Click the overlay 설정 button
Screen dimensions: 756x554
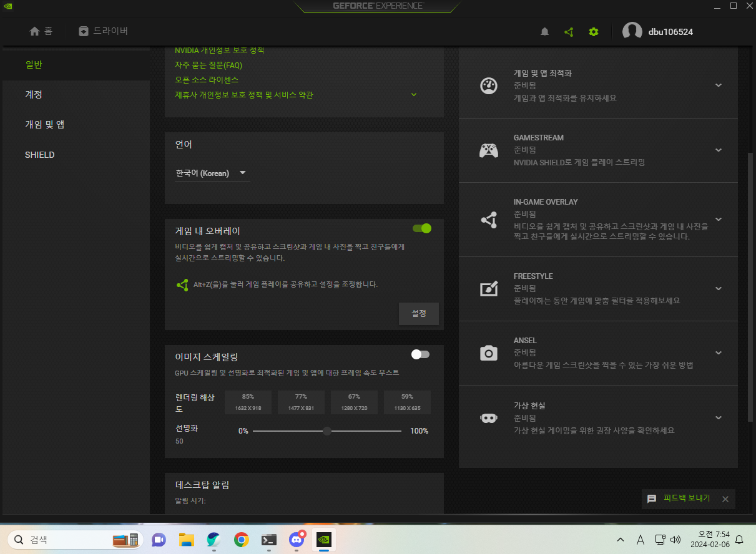(419, 314)
